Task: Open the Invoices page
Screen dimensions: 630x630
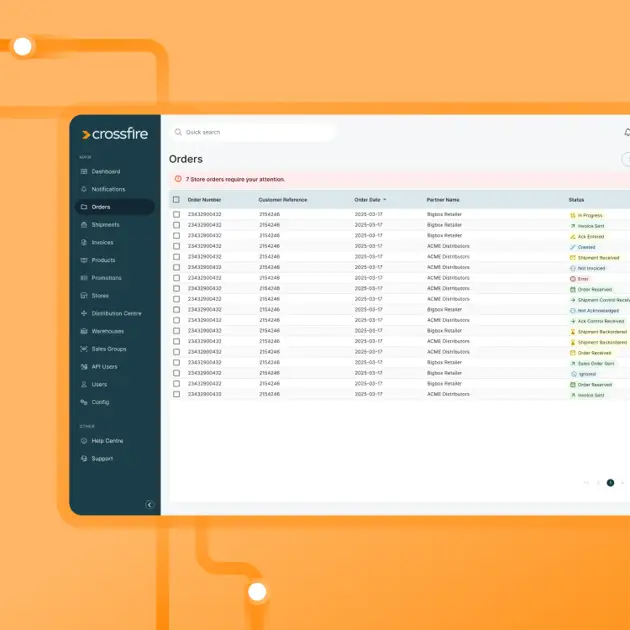Action: point(102,242)
